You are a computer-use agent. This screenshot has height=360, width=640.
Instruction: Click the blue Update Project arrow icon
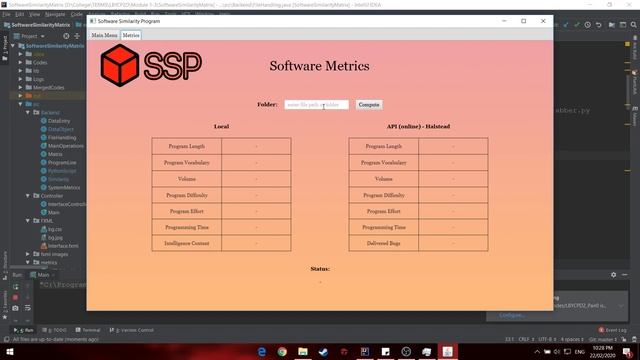566,25
